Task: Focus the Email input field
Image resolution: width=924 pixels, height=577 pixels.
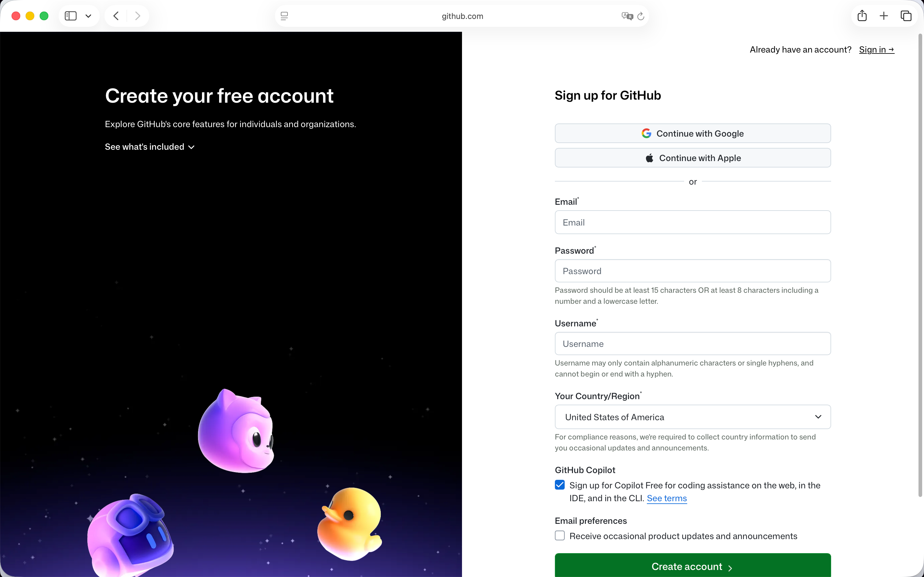Action: (693, 222)
